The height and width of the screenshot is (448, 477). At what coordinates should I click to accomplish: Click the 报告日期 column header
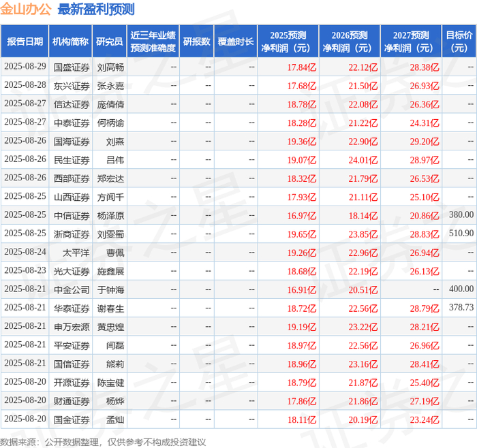click(x=25, y=42)
